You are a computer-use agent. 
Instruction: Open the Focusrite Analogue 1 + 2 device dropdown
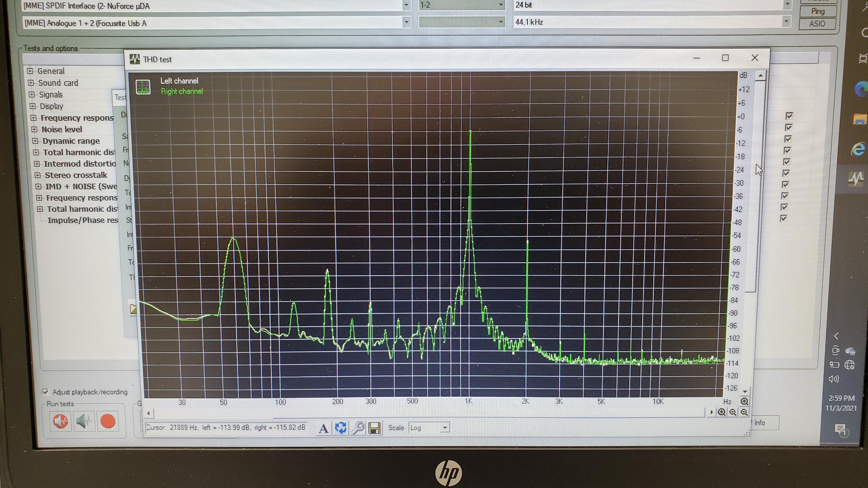pyautogui.click(x=406, y=22)
